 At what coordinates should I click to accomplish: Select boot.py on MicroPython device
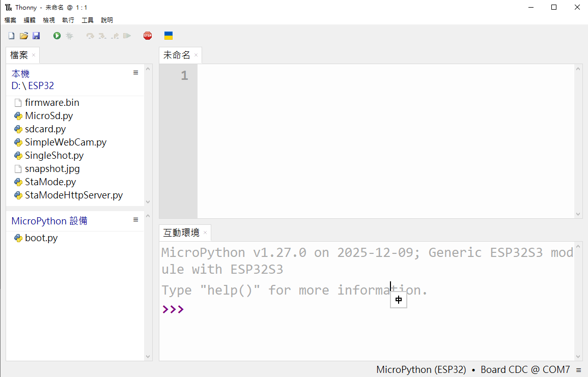(41, 238)
